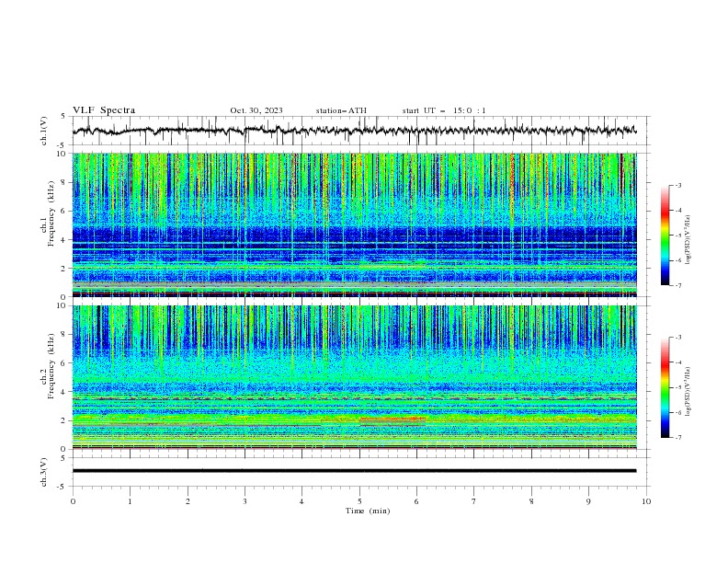Screen dimensions: 728x563
Task: Click the "start UT = 15:0 :1" text
Action: pos(444,110)
